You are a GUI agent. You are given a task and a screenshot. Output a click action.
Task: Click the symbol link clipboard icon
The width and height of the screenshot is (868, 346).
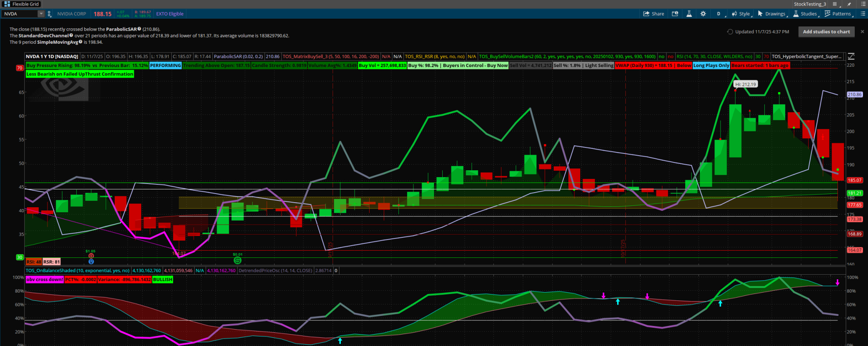click(x=49, y=14)
